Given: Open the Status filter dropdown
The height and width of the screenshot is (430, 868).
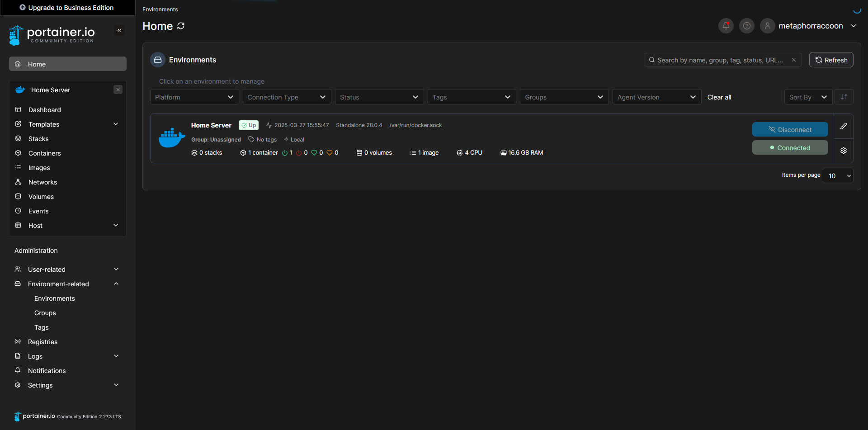Looking at the screenshot, I should pos(379,97).
